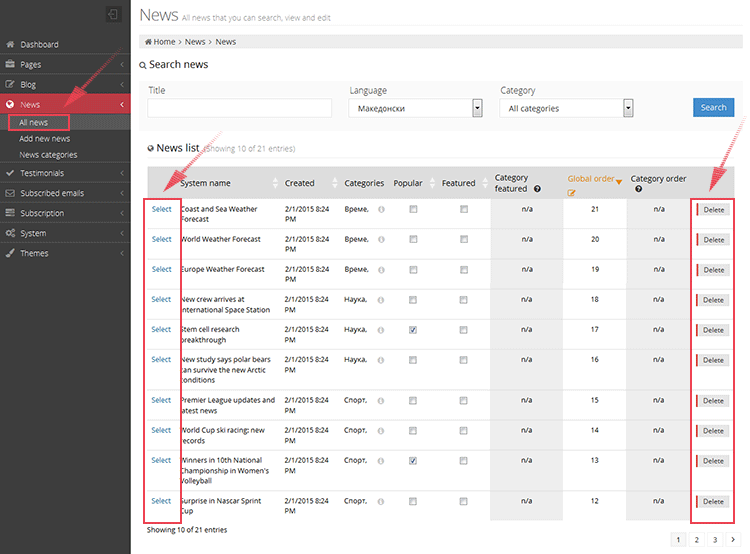The image size is (750, 554).
Task: Enable Featured checkbox for World Weather Forecast
Action: click(x=463, y=240)
